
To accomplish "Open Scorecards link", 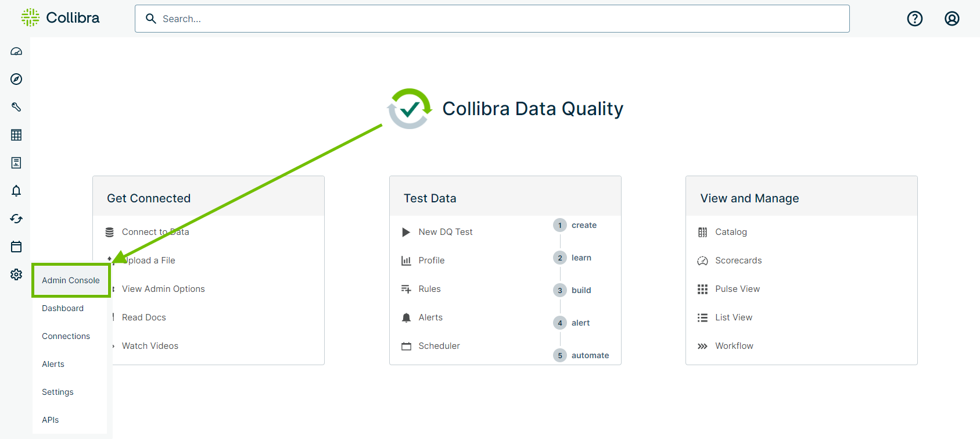I will pos(738,260).
